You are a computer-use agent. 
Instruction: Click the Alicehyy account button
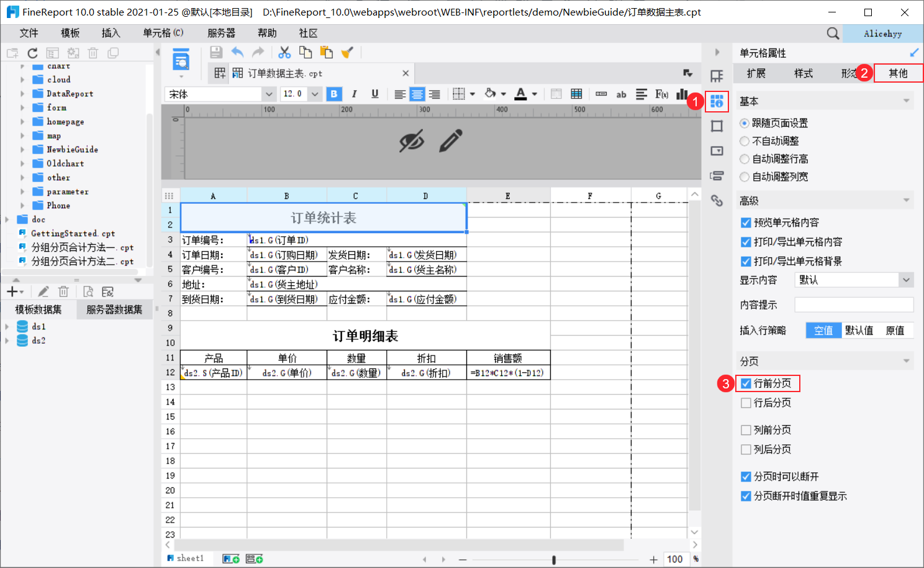882,34
